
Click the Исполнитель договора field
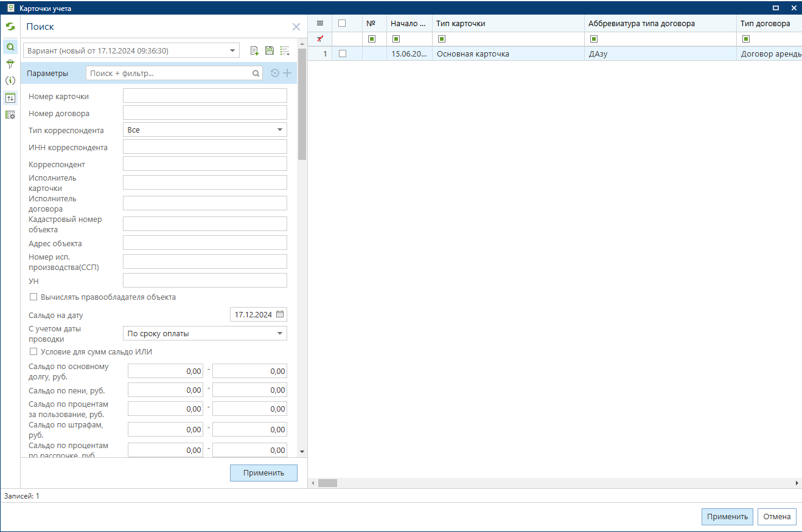pos(205,203)
